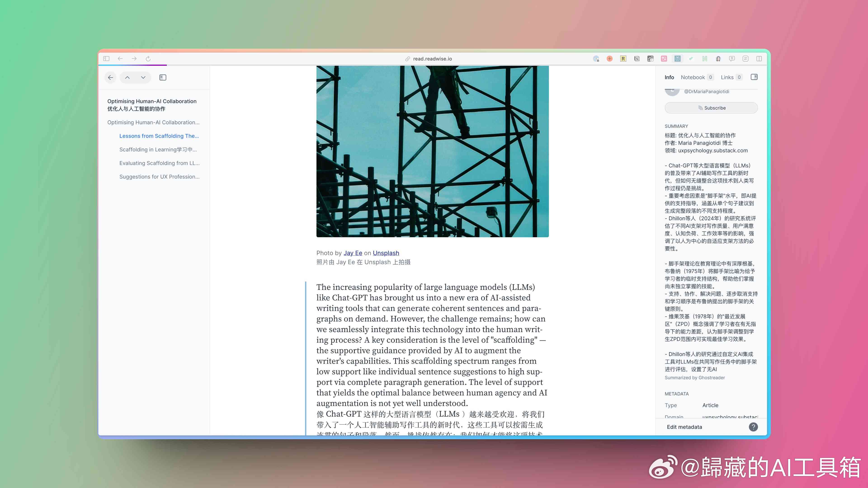Toggle the Info panel visibility
Screen dimensions: 868x488
tap(754, 77)
